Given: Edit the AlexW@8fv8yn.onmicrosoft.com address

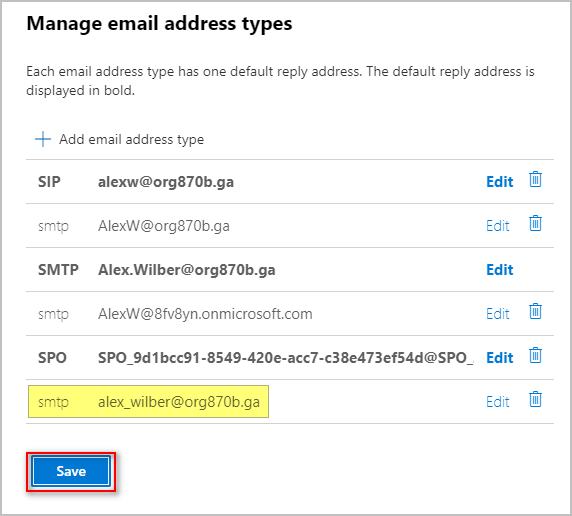Looking at the screenshot, I should point(498,314).
